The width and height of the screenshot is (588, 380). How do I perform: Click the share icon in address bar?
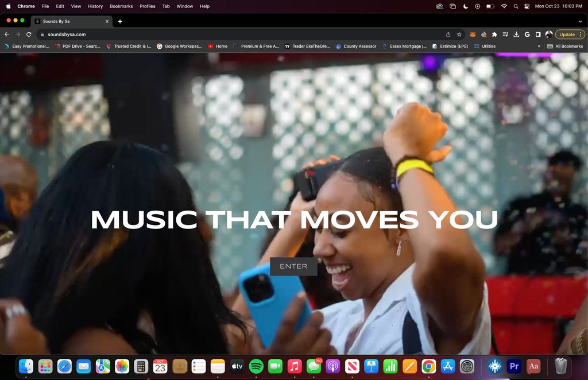pos(448,34)
